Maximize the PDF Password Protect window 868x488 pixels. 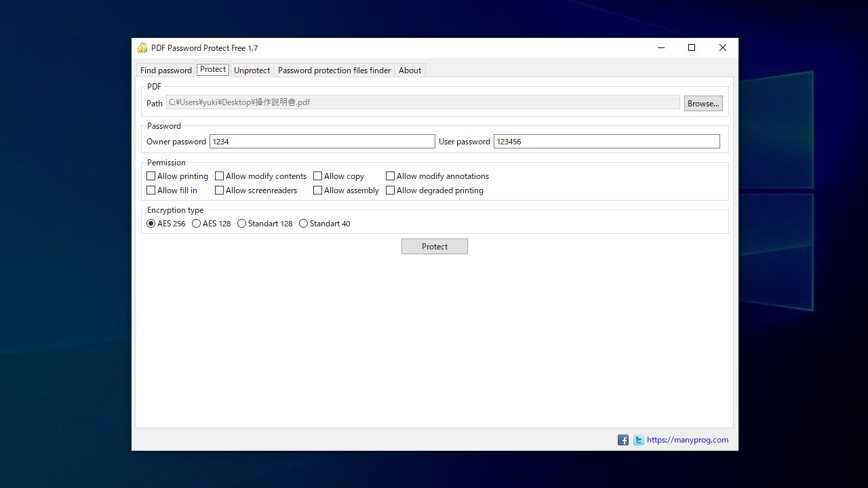point(692,47)
